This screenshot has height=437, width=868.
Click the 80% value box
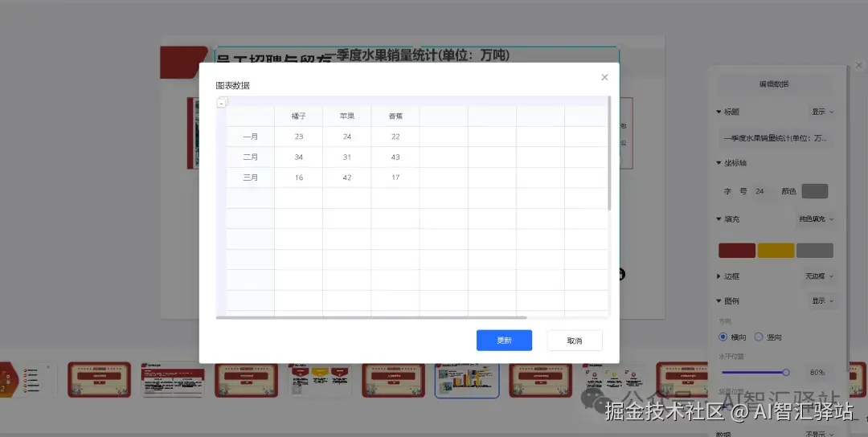(817, 372)
